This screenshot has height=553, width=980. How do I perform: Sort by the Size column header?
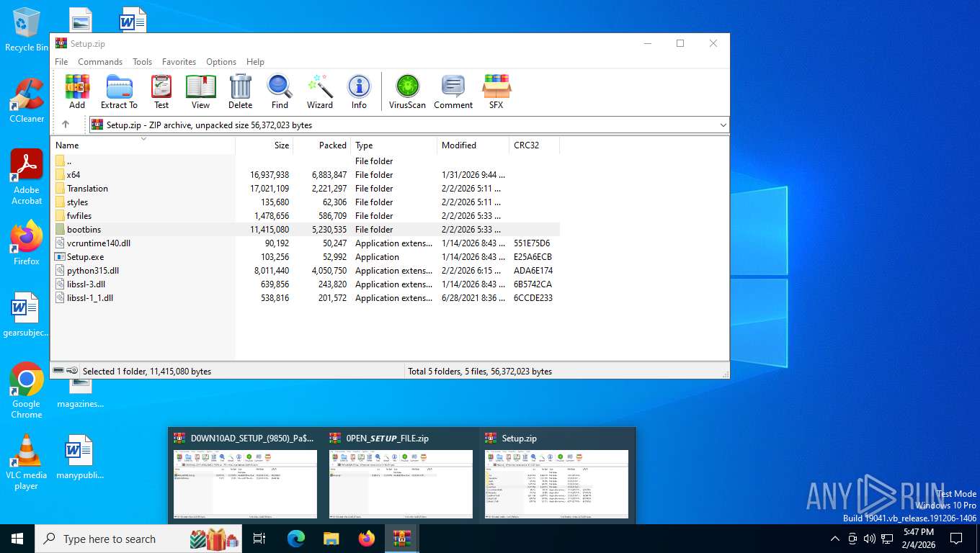pos(264,145)
